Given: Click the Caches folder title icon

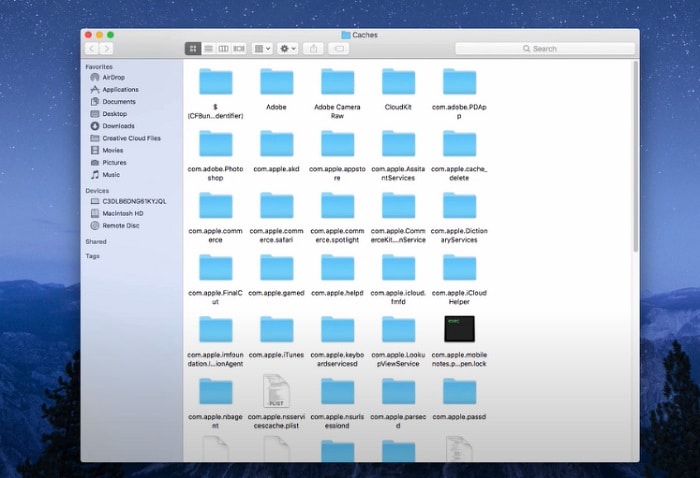Looking at the screenshot, I should tap(346, 35).
